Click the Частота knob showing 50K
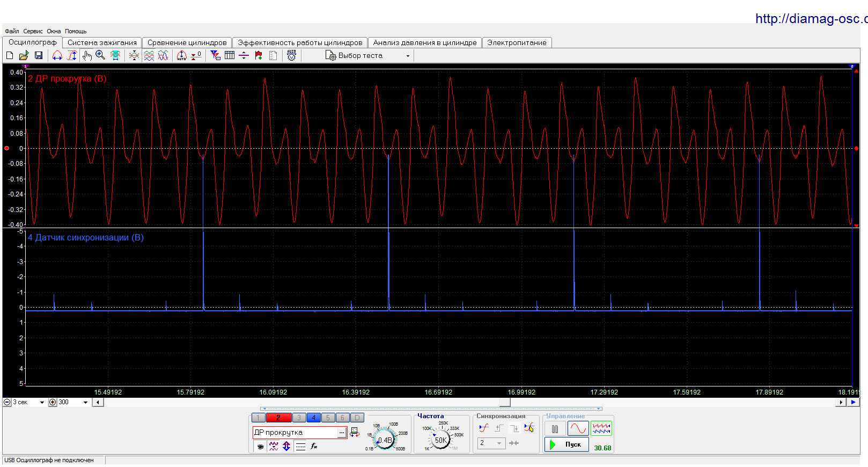This screenshot has width=868, height=467. tap(440, 440)
